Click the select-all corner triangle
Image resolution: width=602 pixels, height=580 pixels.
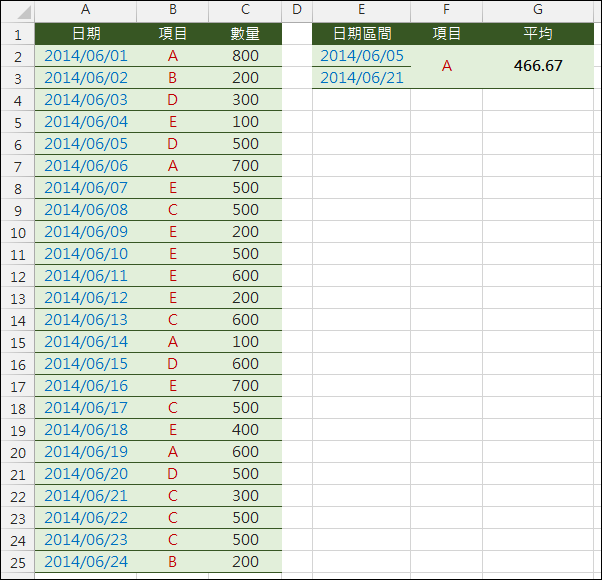coord(24,12)
